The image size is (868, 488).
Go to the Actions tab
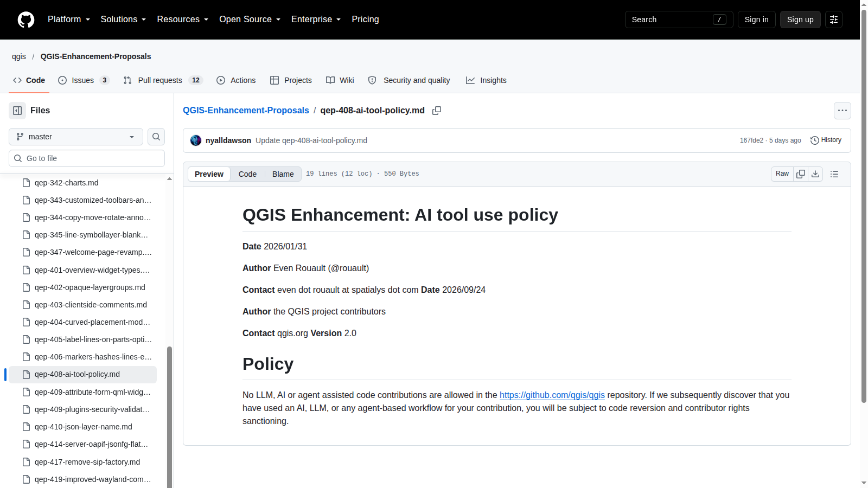coord(236,80)
